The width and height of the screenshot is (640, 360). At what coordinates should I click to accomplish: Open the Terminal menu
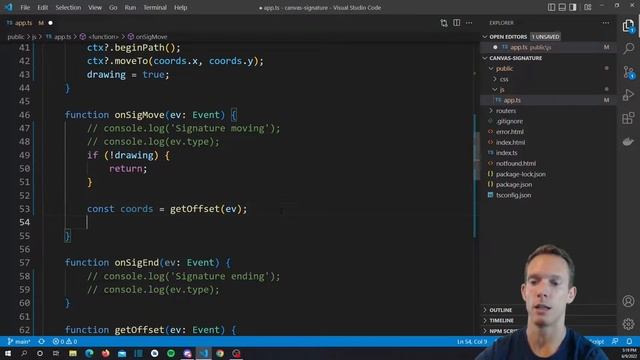(155, 7)
